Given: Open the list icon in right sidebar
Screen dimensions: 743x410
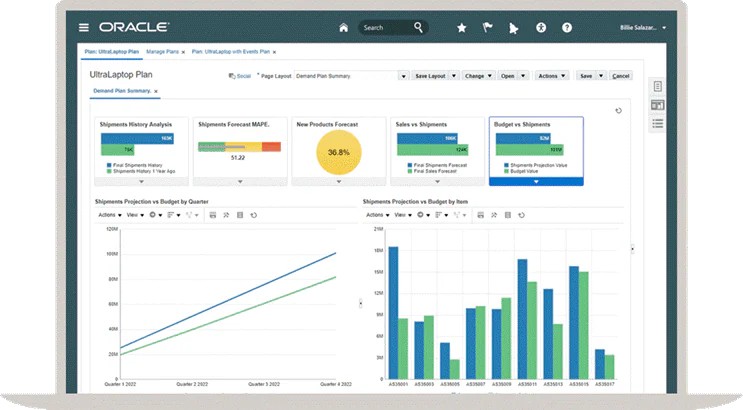Looking at the screenshot, I should [658, 124].
